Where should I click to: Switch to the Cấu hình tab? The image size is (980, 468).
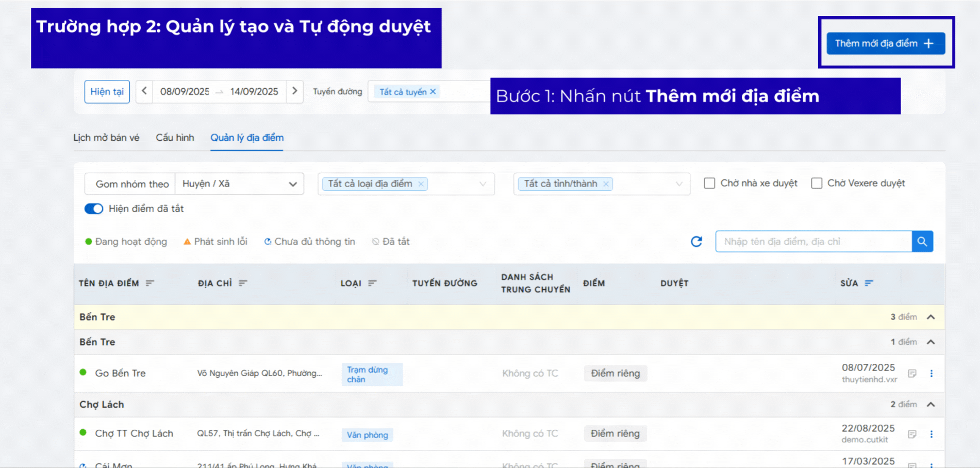tap(175, 138)
